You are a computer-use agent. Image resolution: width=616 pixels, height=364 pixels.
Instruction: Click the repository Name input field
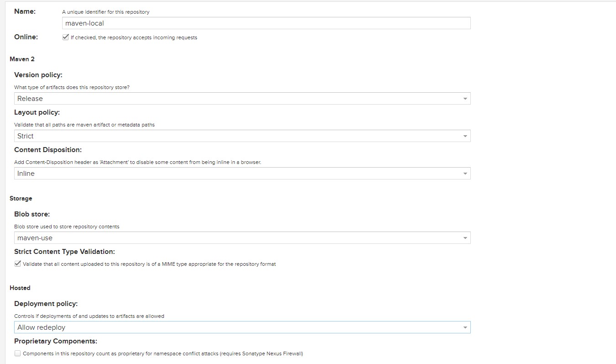266,23
